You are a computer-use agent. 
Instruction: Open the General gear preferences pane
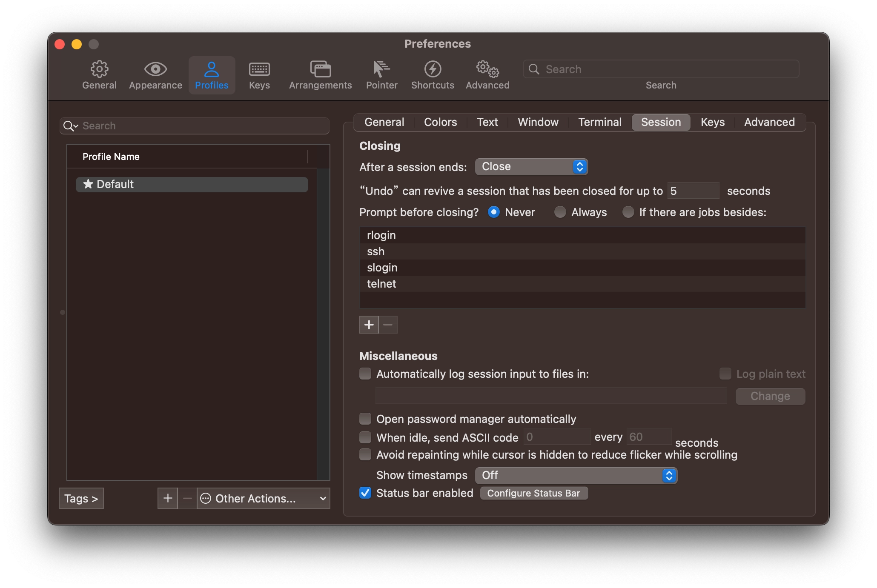(x=99, y=75)
